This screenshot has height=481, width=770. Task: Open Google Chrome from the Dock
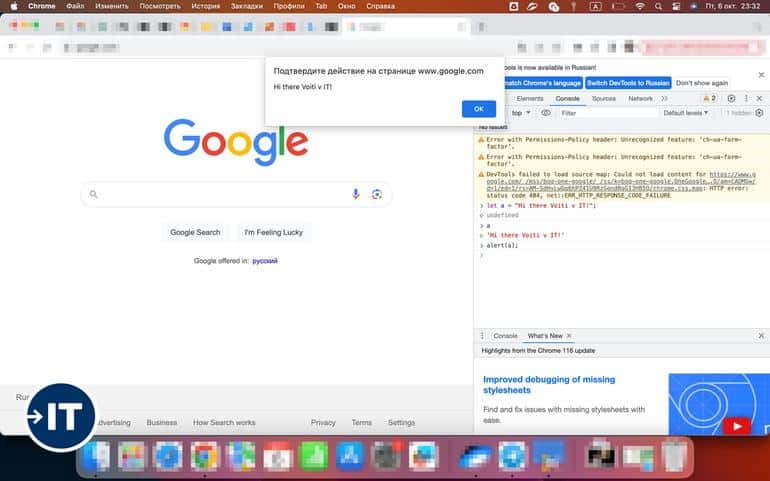click(204, 456)
